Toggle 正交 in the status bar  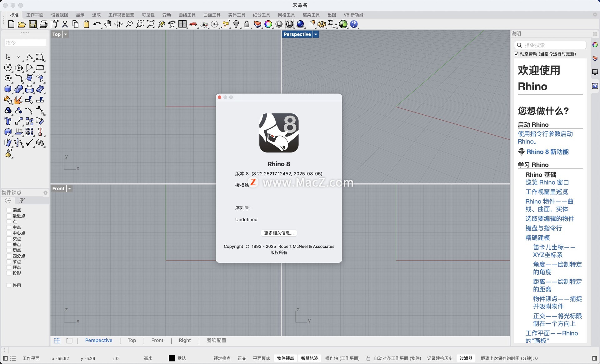click(x=242, y=358)
